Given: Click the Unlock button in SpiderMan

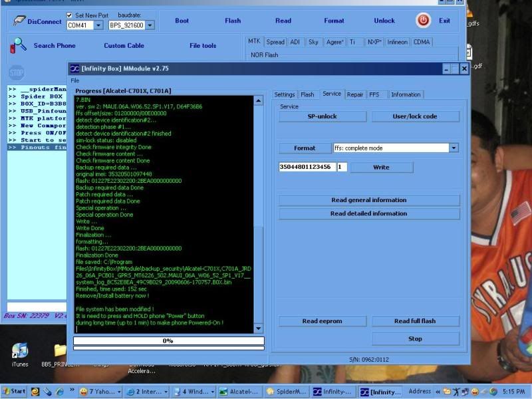Looking at the screenshot, I should (x=384, y=21).
